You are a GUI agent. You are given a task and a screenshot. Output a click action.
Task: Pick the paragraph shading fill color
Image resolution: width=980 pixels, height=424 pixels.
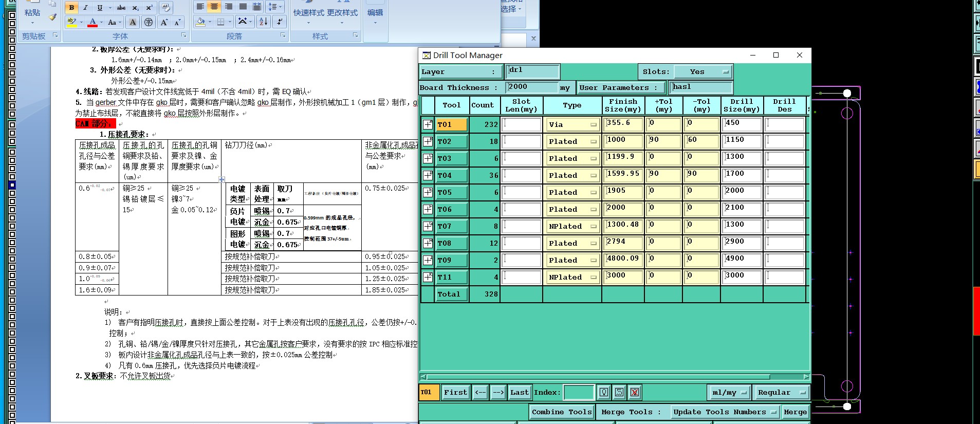[x=200, y=22]
